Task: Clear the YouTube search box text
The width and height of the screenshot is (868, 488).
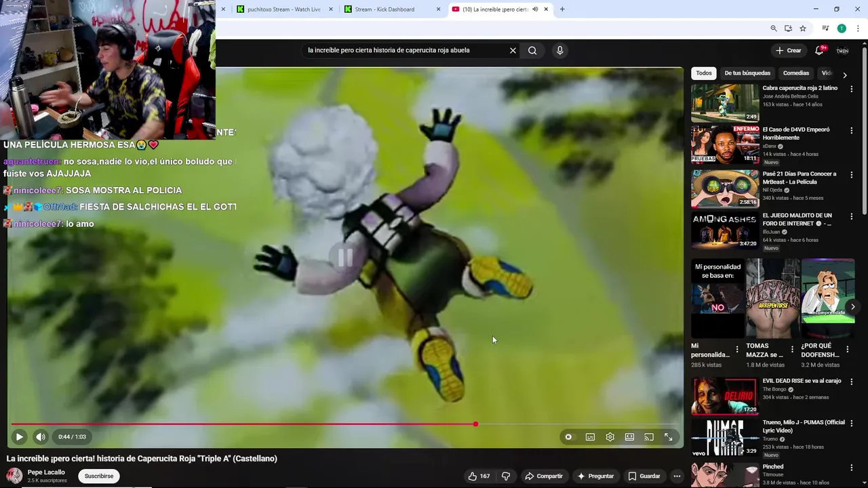Action: (x=513, y=50)
